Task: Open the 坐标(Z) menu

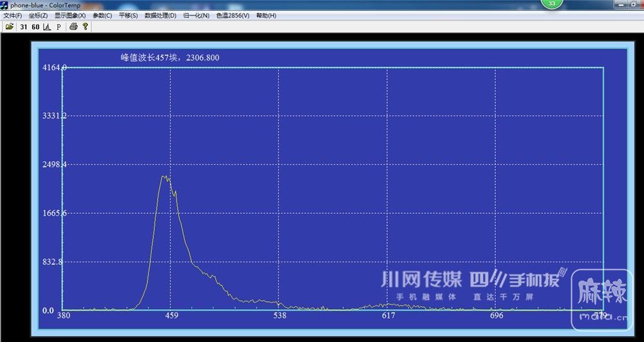Action: pyautogui.click(x=38, y=15)
